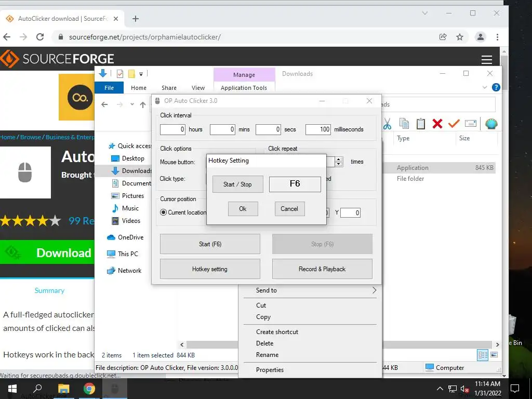
Task: Open Chrome profile avatar icon
Action: pyautogui.click(x=481, y=37)
